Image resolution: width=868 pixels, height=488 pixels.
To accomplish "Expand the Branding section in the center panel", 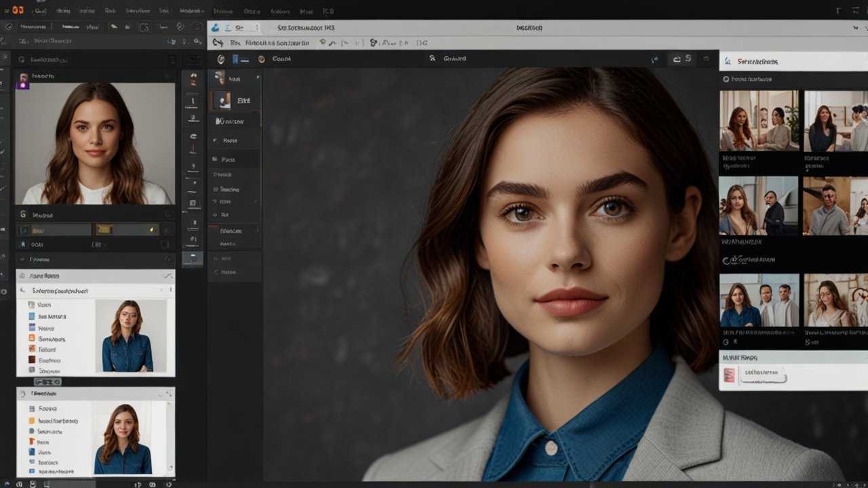I will pos(234,230).
